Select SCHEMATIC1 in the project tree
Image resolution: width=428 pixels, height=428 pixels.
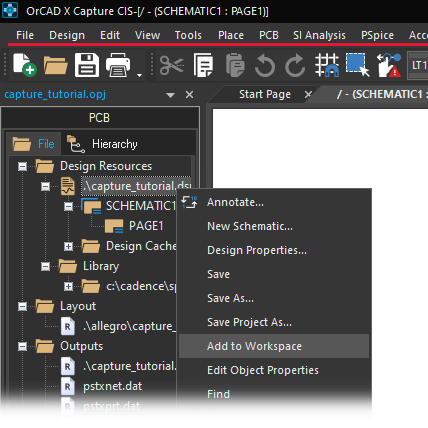(141, 206)
